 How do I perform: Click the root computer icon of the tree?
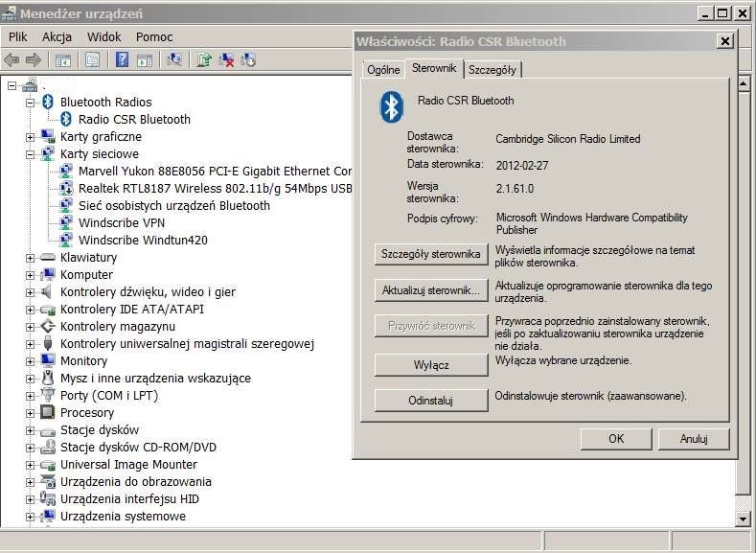pyautogui.click(x=30, y=85)
